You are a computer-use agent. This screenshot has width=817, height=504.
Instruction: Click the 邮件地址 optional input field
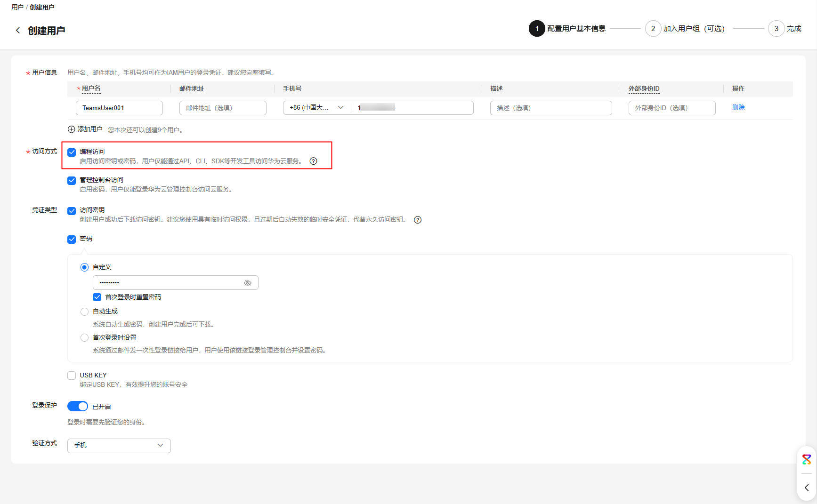point(223,108)
